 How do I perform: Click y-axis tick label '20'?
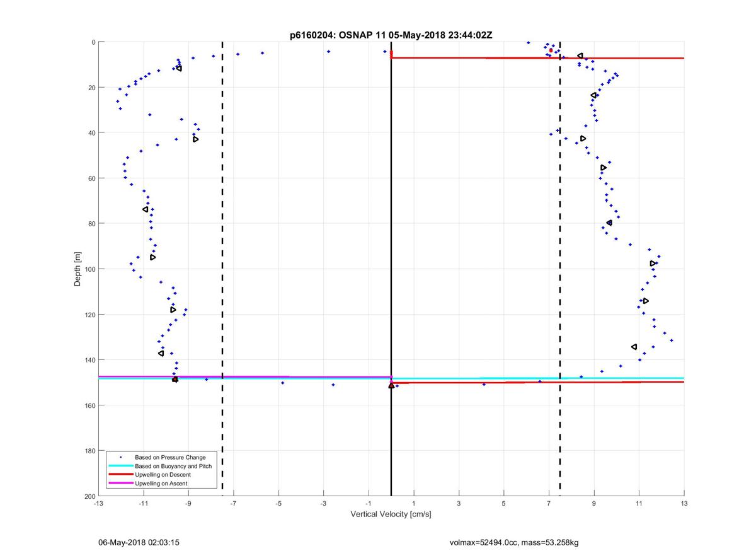91,88
